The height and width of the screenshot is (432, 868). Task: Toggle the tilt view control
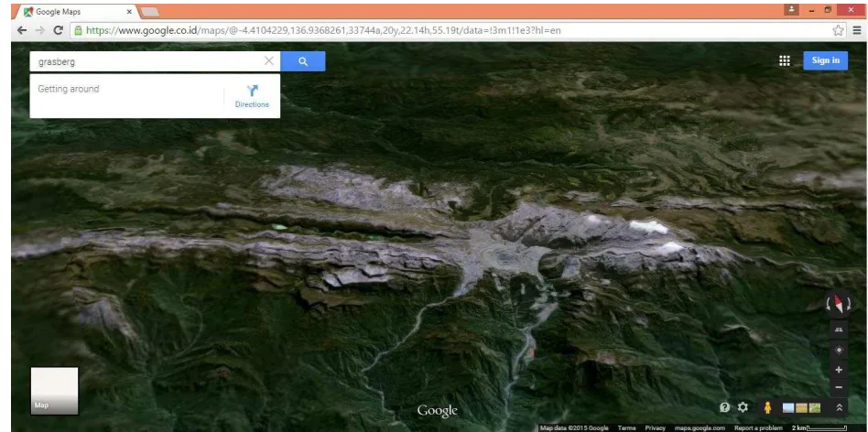(x=839, y=329)
